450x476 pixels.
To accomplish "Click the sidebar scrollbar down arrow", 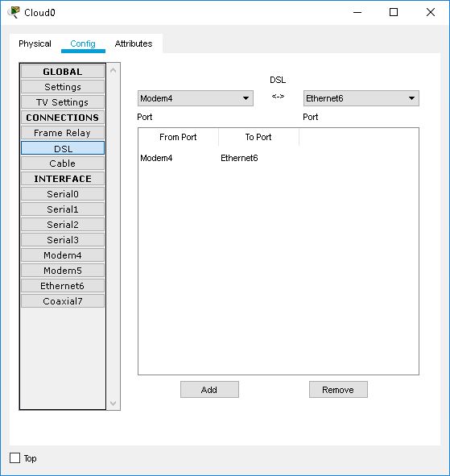I will pyautogui.click(x=114, y=404).
